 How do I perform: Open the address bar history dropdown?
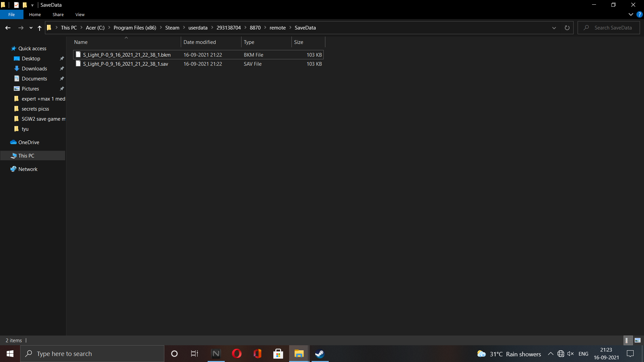[554, 28]
